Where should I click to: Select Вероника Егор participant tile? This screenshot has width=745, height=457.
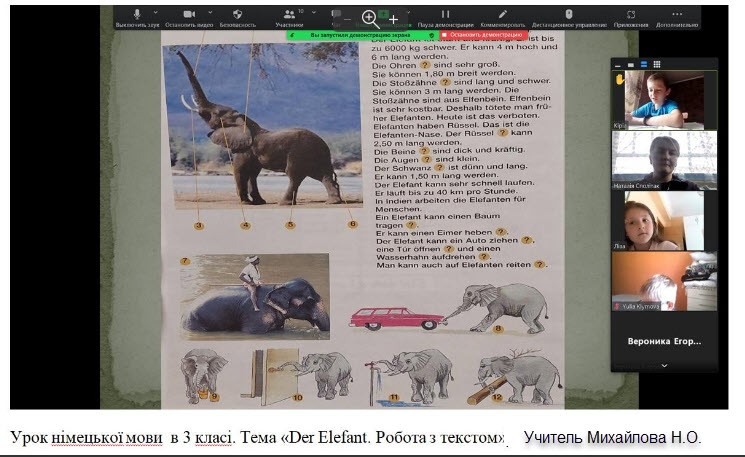coord(664,340)
